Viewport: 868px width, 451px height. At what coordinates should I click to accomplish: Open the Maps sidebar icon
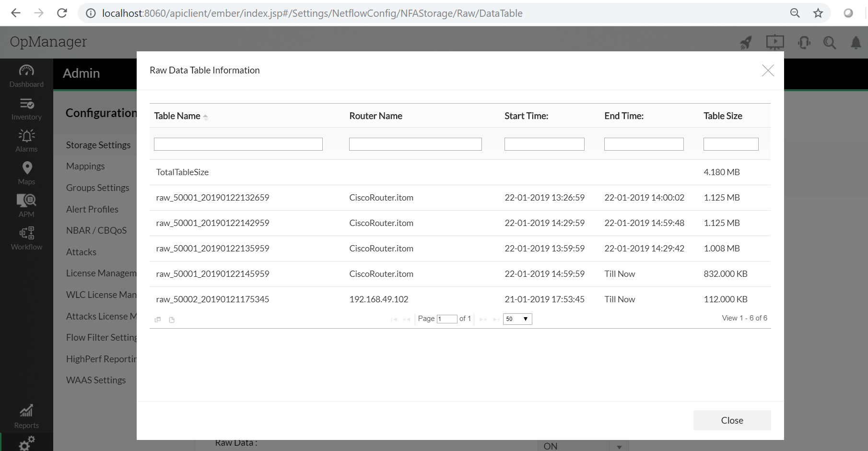26,173
